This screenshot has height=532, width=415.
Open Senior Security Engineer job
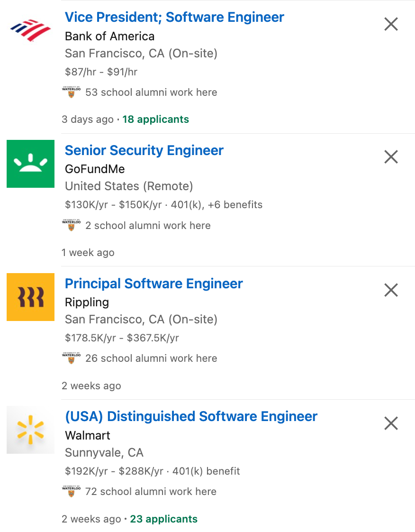(144, 151)
